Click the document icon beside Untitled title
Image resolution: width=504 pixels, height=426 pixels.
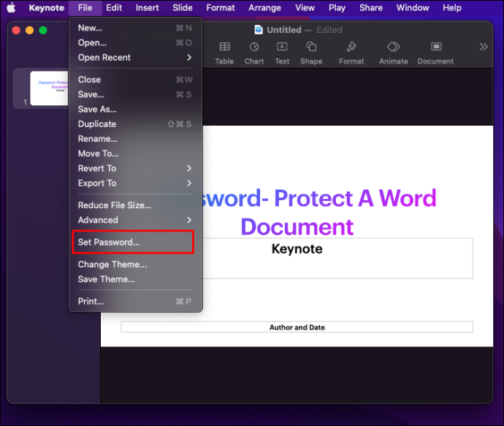(259, 29)
